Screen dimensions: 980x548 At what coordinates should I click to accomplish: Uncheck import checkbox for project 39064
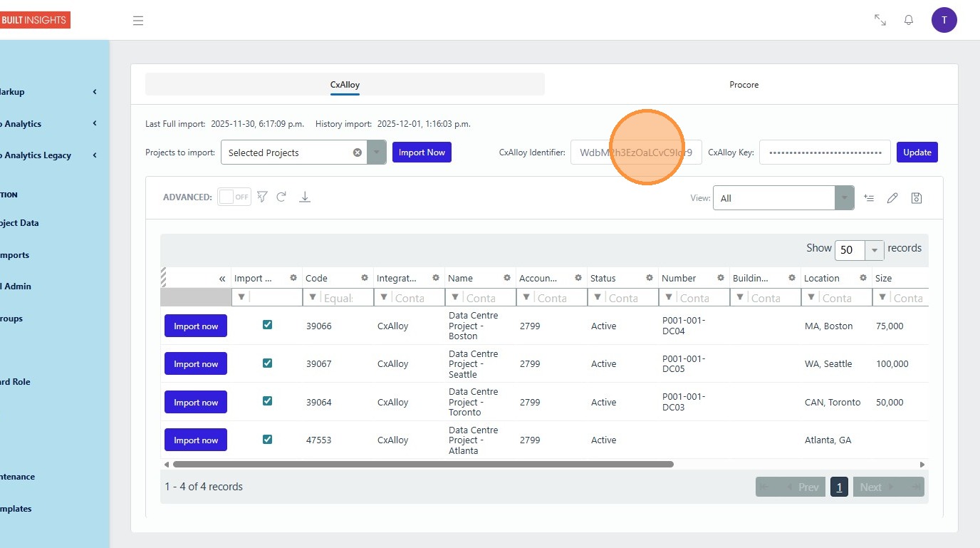[267, 401]
